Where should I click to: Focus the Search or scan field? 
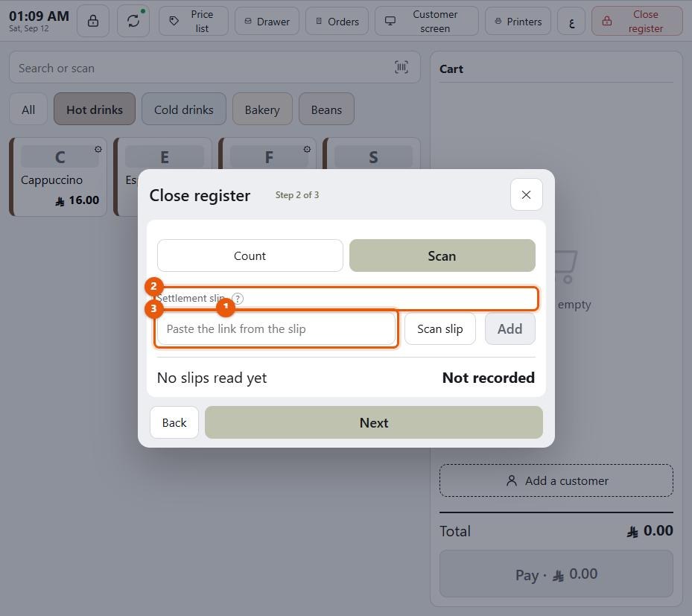click(x=215, y=68)
